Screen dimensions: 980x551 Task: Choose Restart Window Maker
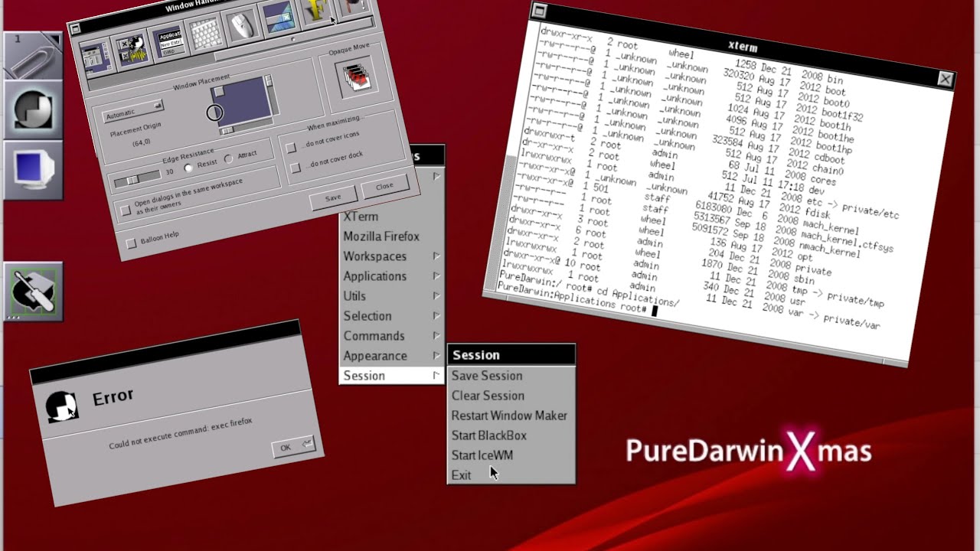coord(511,416)
